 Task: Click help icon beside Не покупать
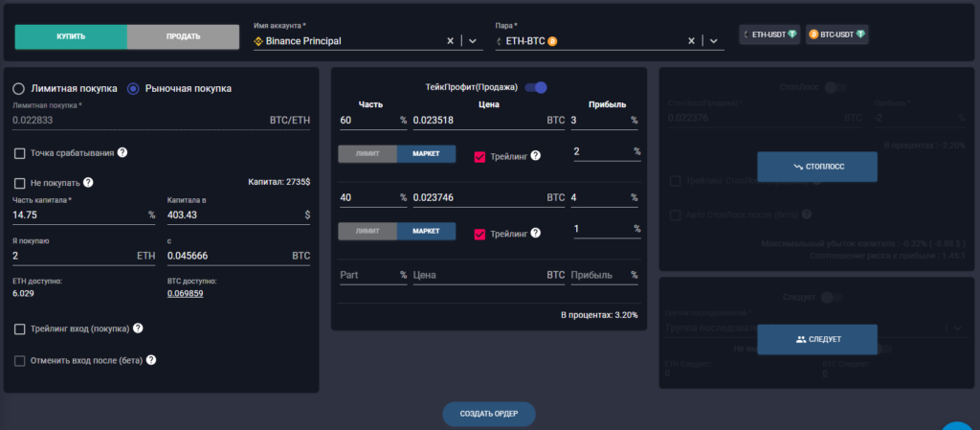[x=88, y=182]
